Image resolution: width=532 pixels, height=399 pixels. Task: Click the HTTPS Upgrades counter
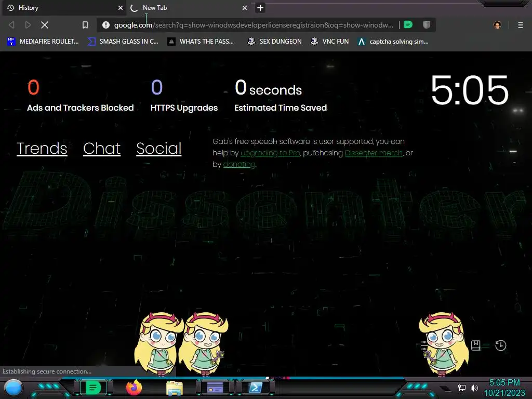click(x=184, y=96)
